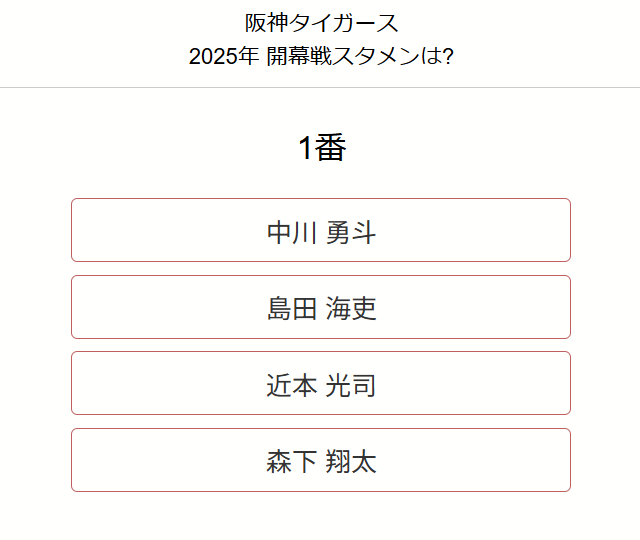Choose 島田 海吏 as the leadoff batter
The image size is (640, 540).
point(321,307)
